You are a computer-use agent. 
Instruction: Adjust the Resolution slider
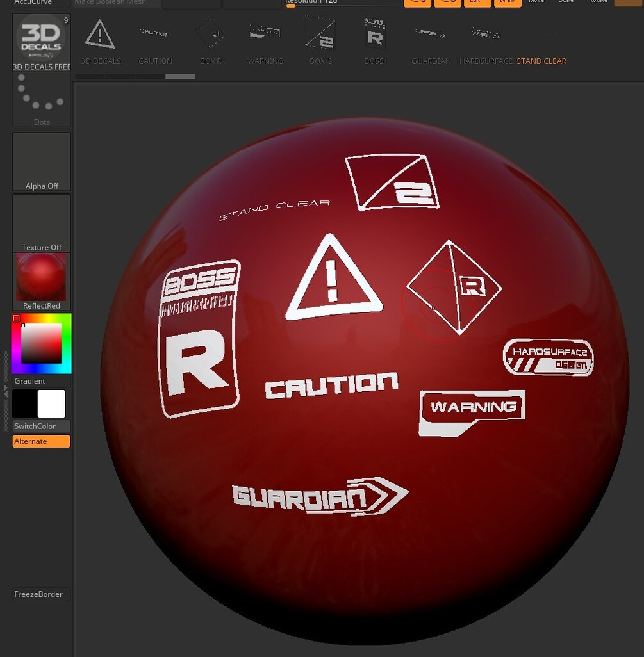340,3
